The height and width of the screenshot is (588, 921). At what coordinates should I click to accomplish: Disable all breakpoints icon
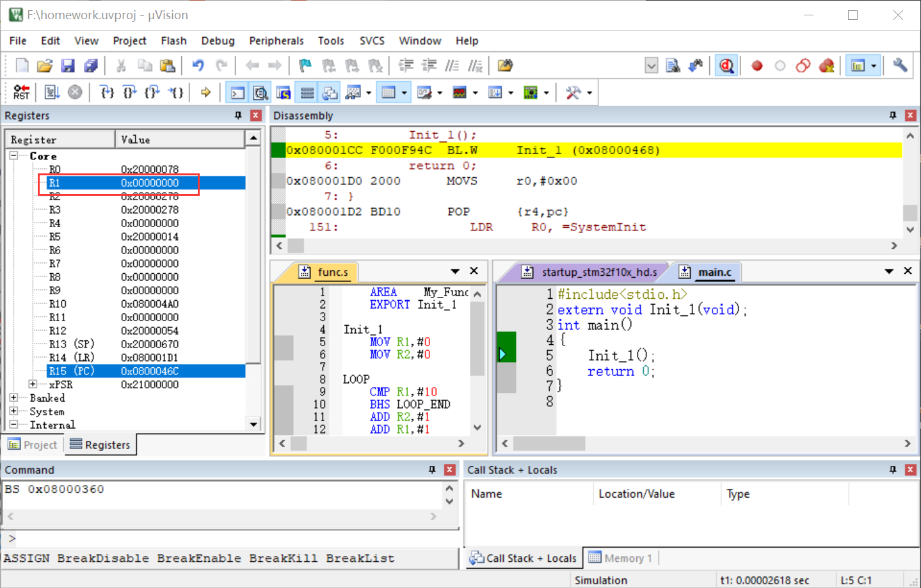tap(803, 65)
